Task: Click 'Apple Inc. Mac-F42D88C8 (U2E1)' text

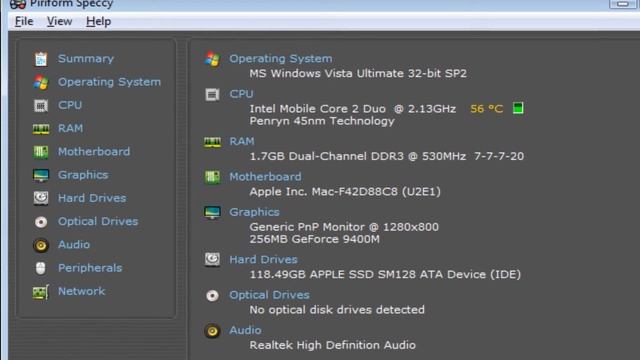Action: pyautogui.click(x=345, y=192)
